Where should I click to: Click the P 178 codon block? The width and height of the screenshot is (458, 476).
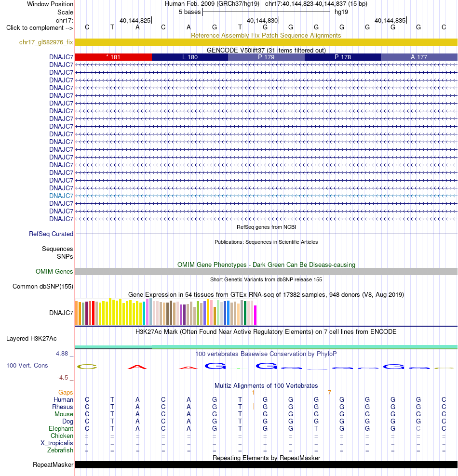click(x=343, y=57)
